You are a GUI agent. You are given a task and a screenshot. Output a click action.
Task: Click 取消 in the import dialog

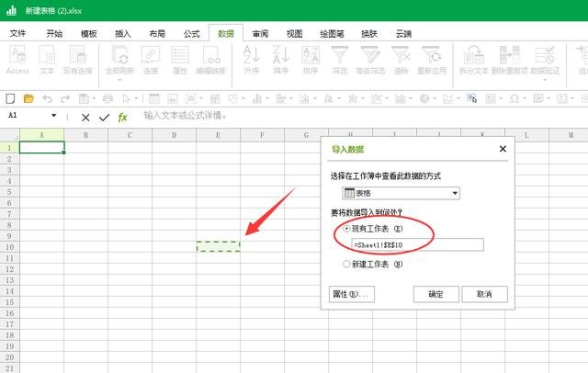(x=484, y=294)
